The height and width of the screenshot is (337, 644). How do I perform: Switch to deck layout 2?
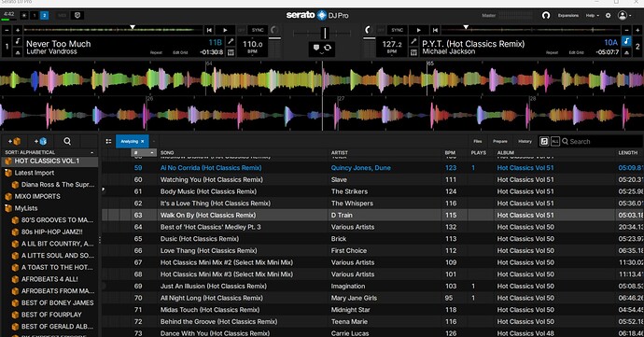coord(45,15)
